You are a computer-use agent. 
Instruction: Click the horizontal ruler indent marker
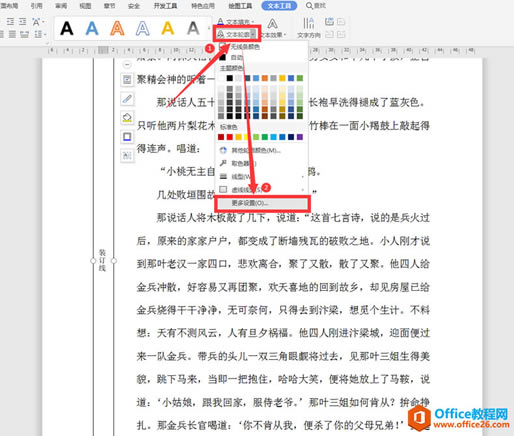click(x=103, y=50)
